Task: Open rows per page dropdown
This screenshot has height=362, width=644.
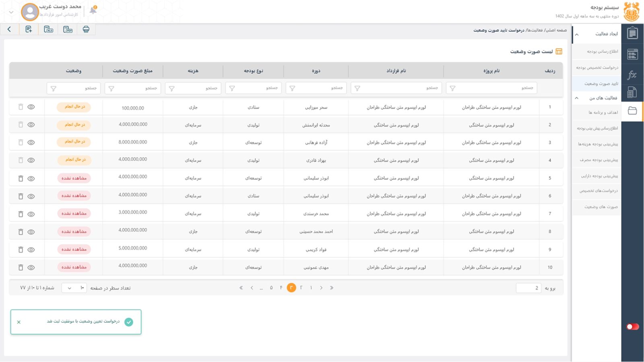Action: [74, 288]
